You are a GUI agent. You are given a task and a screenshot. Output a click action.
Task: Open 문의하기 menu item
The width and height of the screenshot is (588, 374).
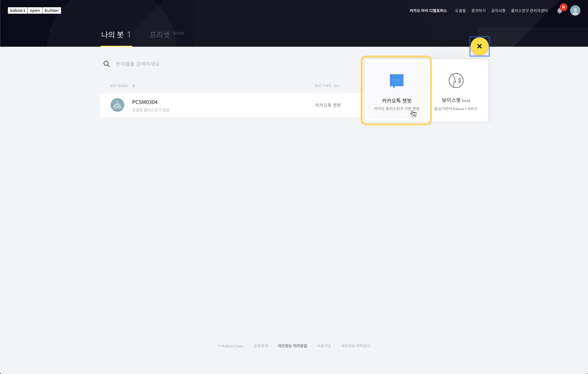[478, 11]
